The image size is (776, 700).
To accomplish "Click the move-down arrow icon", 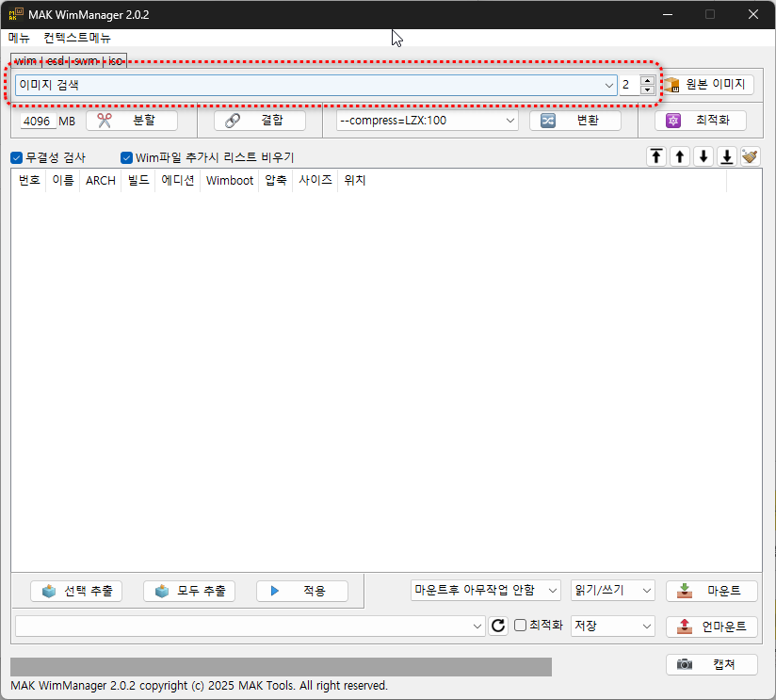I will tap(703, 157).
